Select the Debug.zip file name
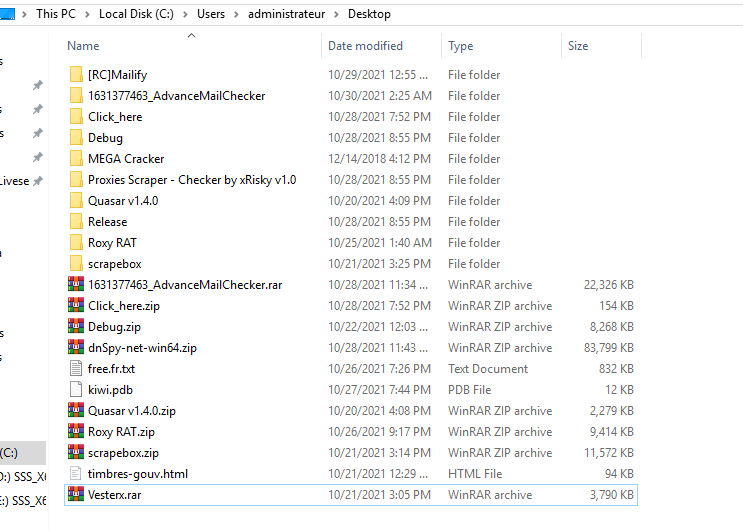The width and height of the screenshot is (743, 531). pos(114,327)
